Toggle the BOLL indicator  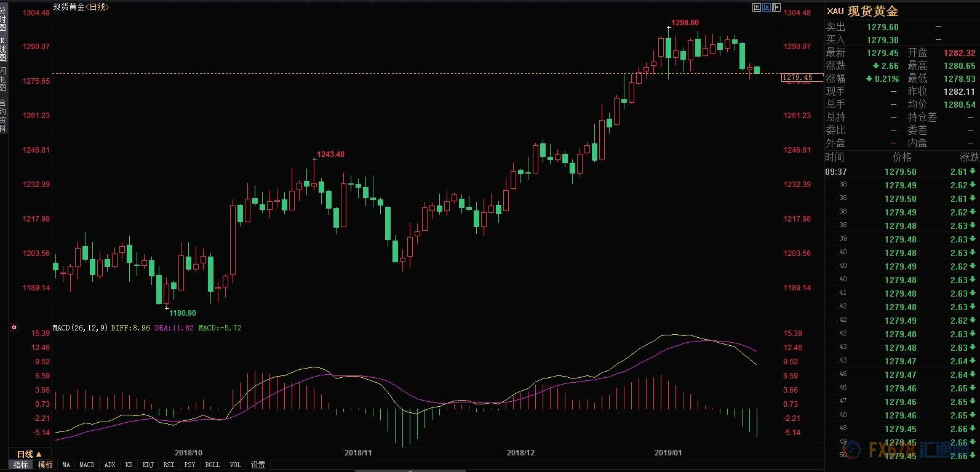212,465
